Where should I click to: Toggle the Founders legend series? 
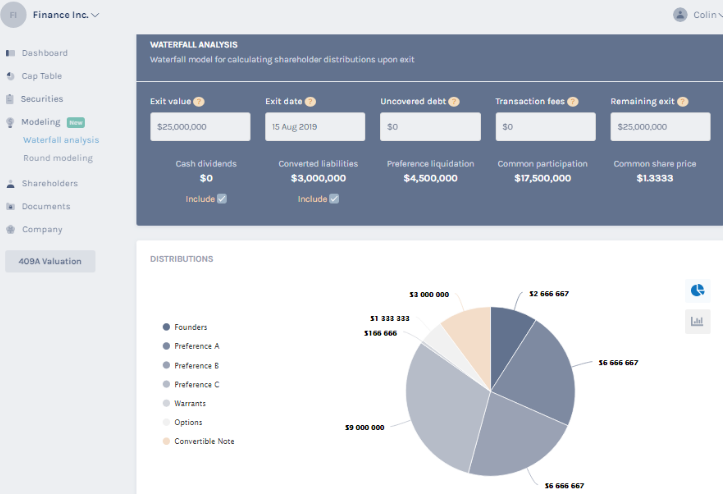190,327
